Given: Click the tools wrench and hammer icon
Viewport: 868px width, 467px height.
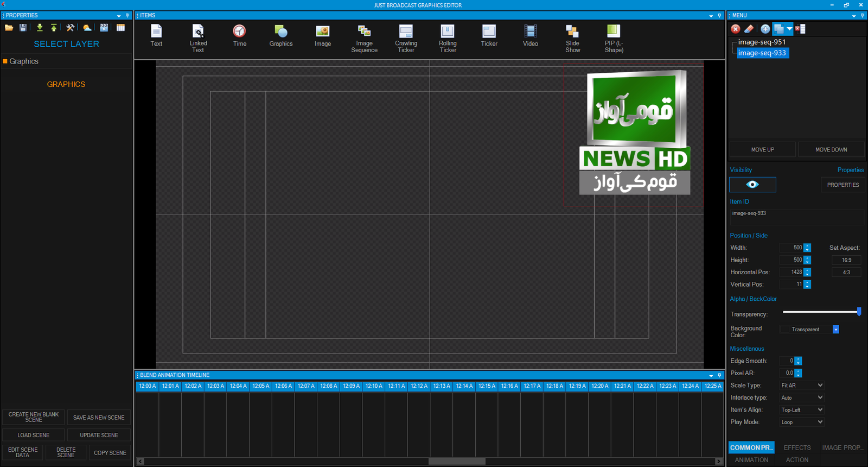Looking at the screenshot, I should pos(71,28).
